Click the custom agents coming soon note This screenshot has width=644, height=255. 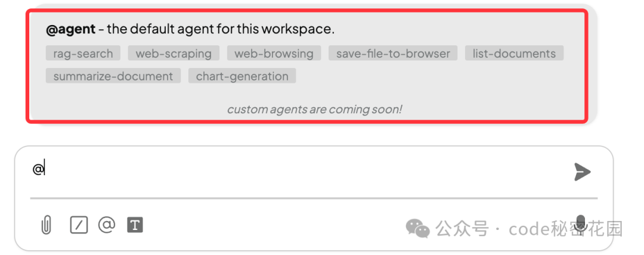314,109
